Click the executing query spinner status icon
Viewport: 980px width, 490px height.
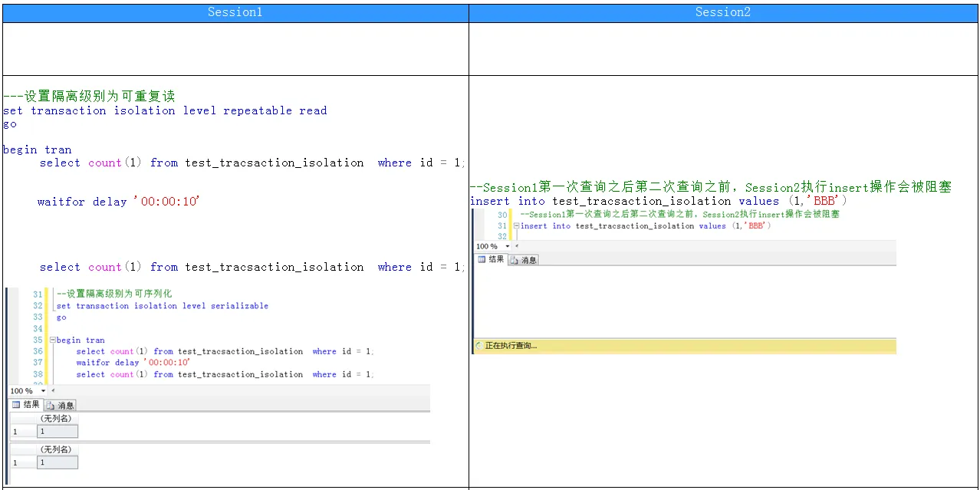pos(478,346)
